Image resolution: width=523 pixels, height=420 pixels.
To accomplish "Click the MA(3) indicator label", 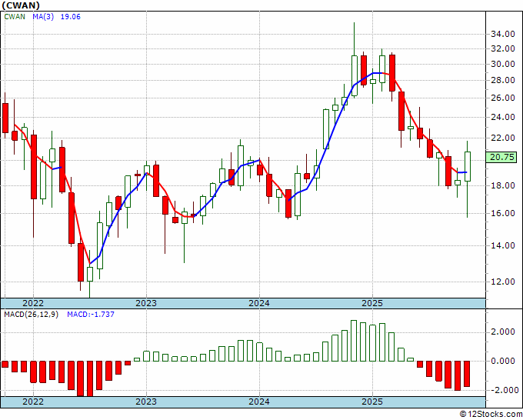I will pos(43,17).
